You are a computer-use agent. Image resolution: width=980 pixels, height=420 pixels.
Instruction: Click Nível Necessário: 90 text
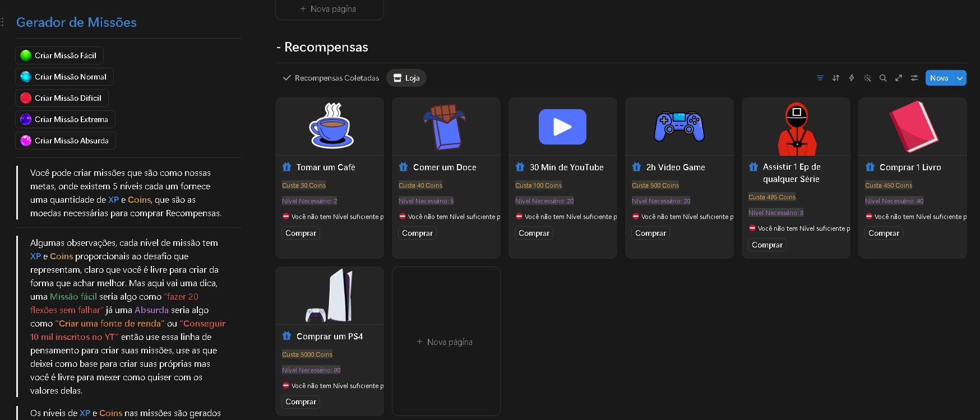(311, 370)
